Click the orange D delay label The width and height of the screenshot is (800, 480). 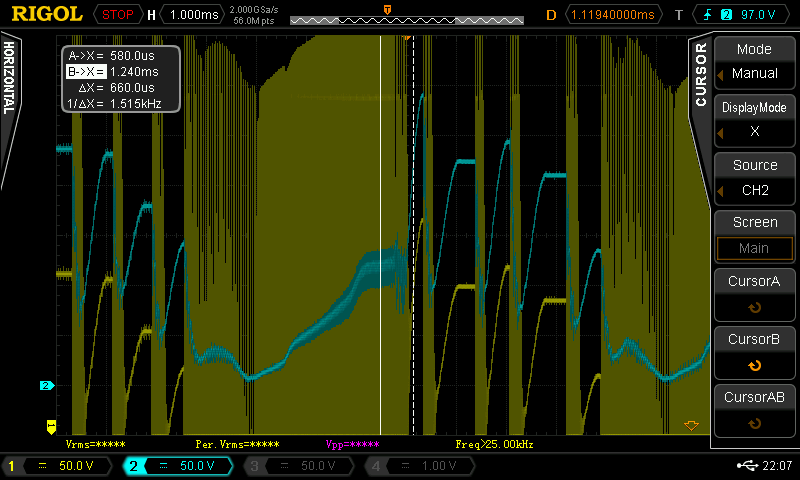(551, 15)
